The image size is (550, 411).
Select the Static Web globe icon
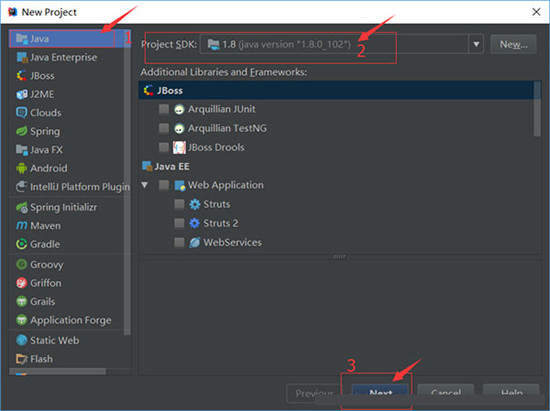tap(22, 340)
